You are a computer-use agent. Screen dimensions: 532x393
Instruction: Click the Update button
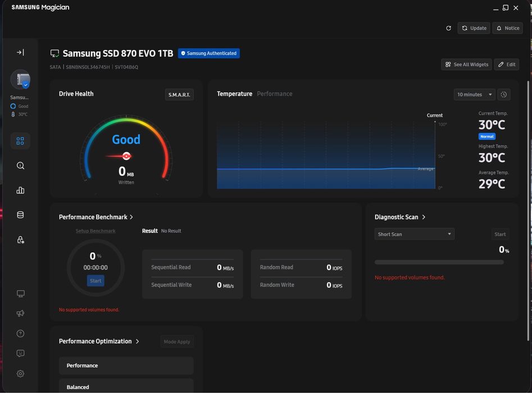click(474, 28)
